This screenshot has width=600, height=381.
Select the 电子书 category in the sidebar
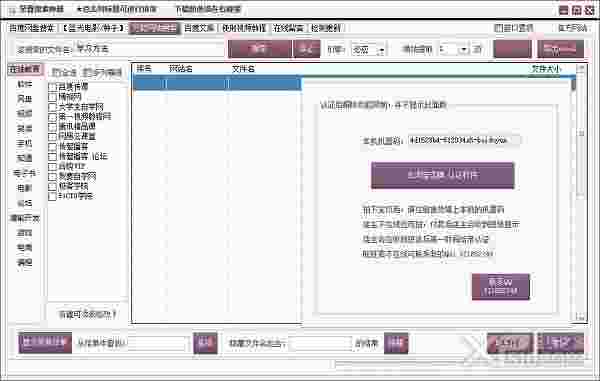click(24, 173)
